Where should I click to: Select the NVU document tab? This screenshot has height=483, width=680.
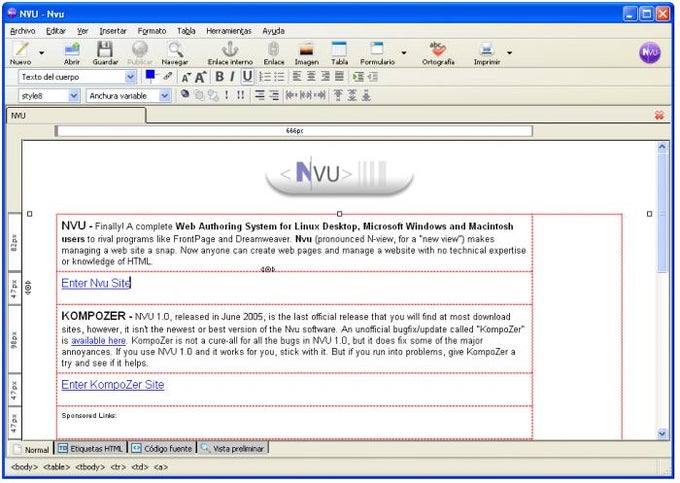pyautogui.click(x=76, y=116)
